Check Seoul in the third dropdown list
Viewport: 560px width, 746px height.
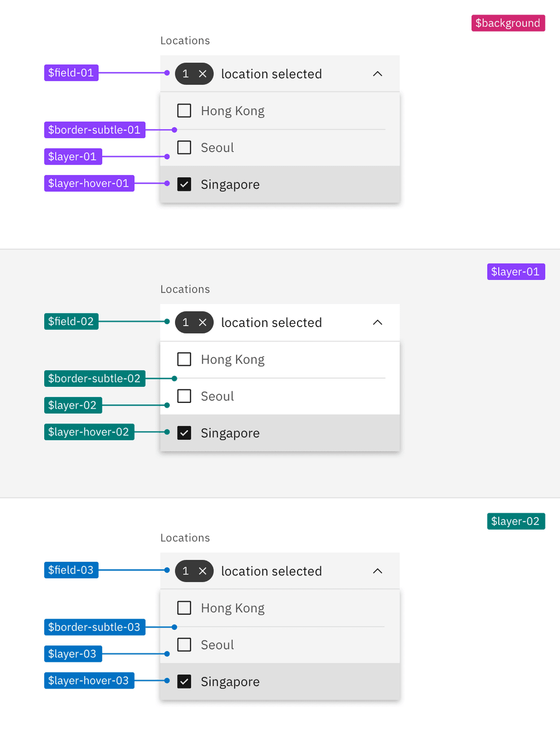(184, 644)
